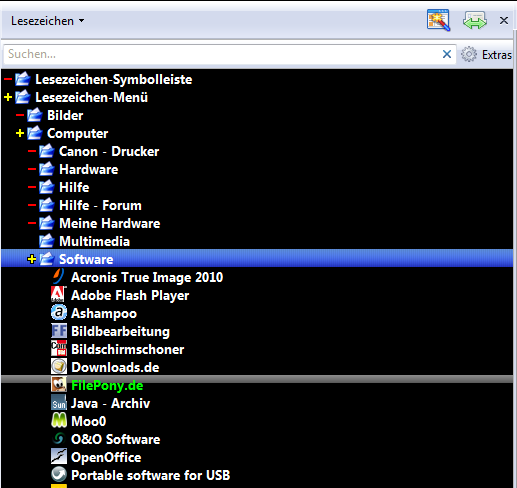Open the Bildschirmschoner bookmark
The width and height of the screenshot is (517, 488).
click(x=128, y=349)
